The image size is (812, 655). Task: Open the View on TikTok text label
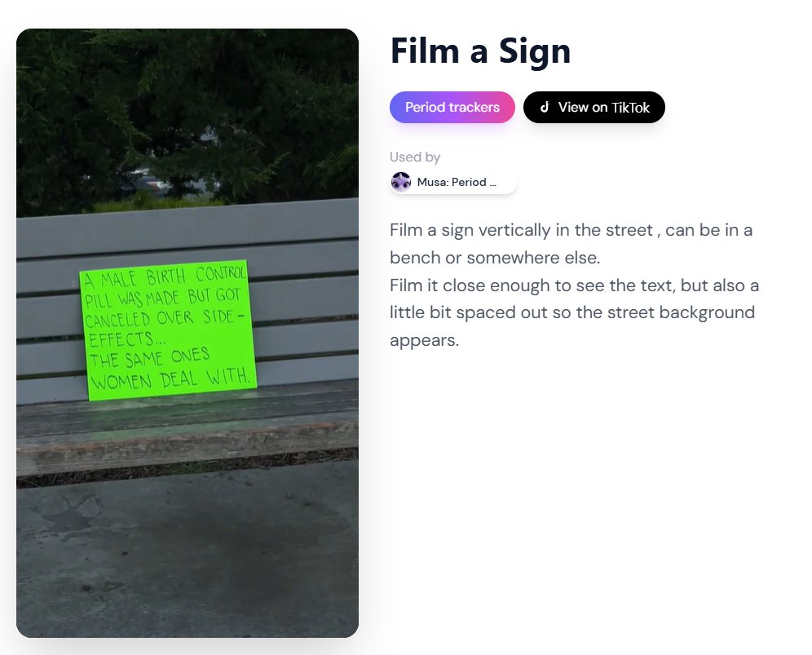pyautogui.click(x=604, y=107)
